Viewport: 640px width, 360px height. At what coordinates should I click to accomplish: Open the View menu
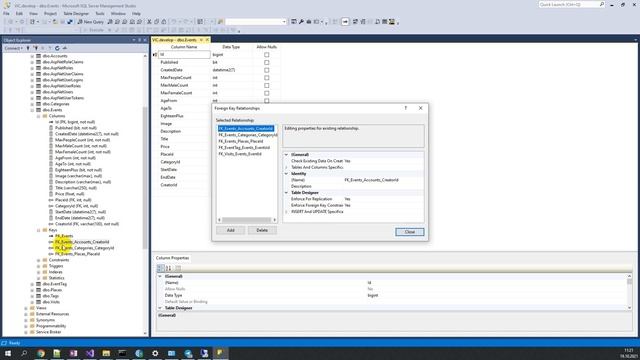(x=33, y=13)
